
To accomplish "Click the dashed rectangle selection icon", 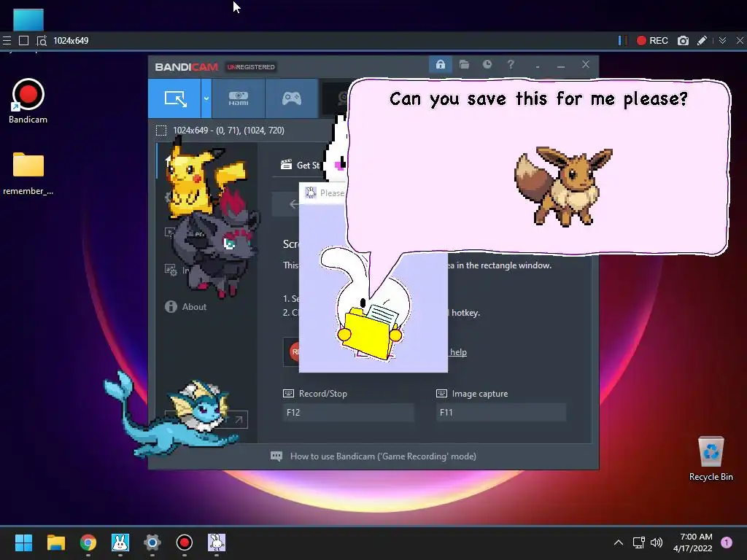I will 161,131.
